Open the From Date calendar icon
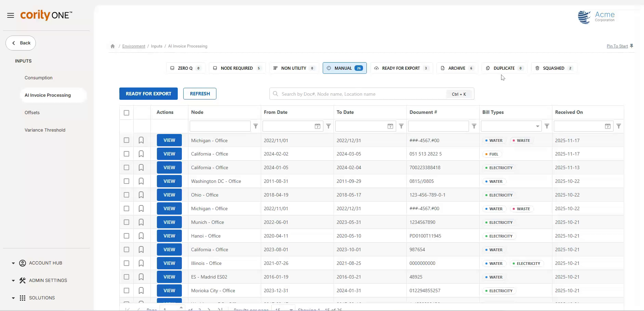Image resolution: width=644 pixels, height=311 pixels. click(x=317, y=126)
